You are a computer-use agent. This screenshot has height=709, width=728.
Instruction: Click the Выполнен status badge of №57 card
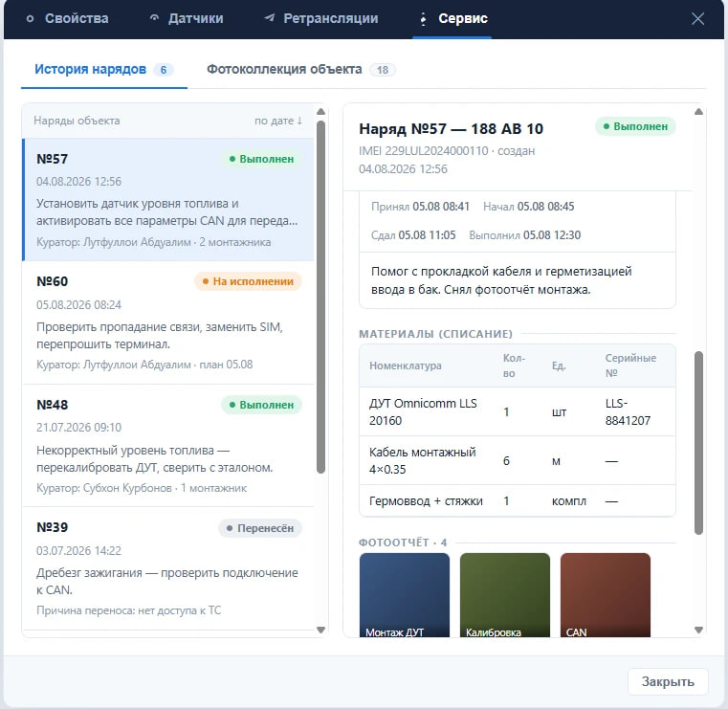tap(261, 159)
